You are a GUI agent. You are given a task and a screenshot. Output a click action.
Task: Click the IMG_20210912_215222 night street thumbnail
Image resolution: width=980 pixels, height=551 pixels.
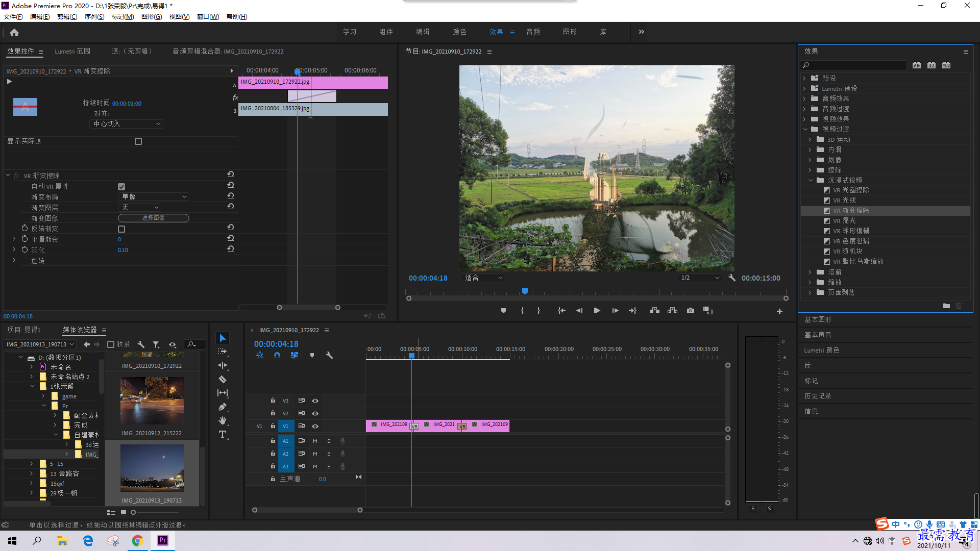coord(152,401)
